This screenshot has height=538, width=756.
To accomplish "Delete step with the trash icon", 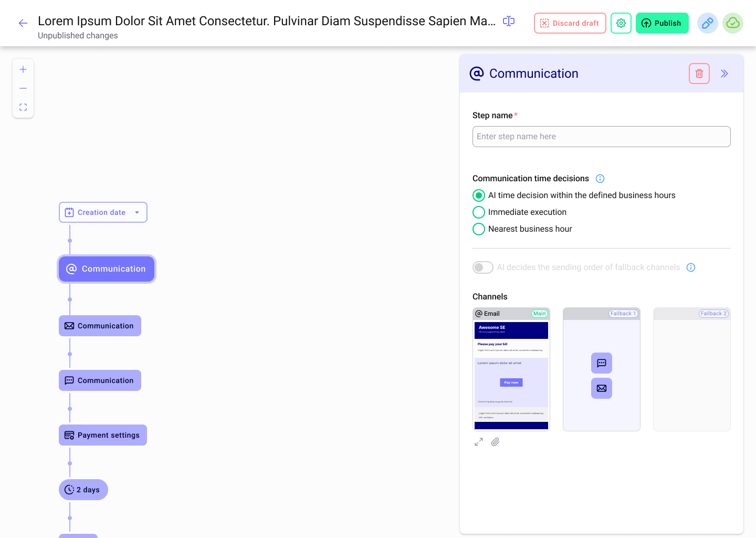I will coord(699,74).
